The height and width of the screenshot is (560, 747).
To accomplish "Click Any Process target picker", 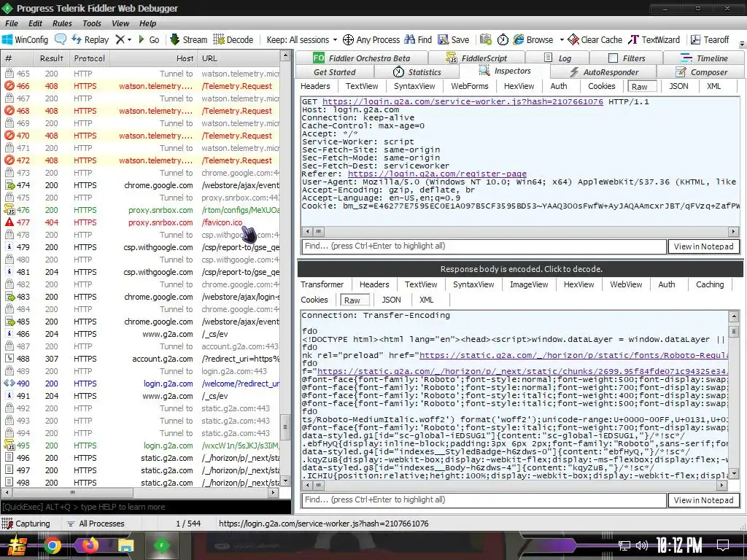I will pos(371,39).
